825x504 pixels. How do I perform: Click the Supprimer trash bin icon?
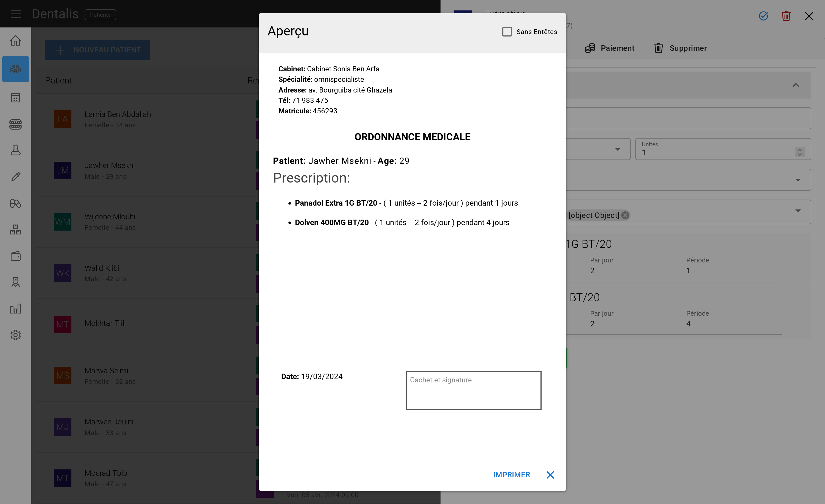[659, 48]
